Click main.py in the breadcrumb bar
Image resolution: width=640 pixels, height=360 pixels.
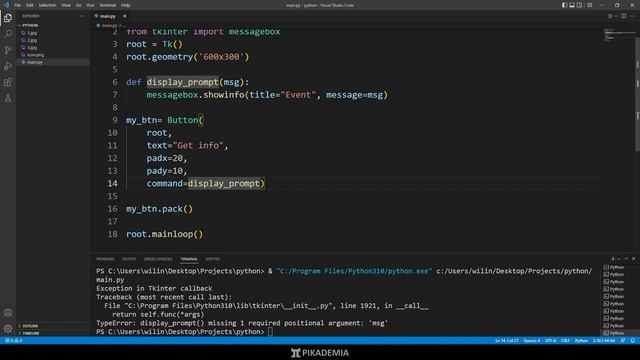[x=109, y=25]
